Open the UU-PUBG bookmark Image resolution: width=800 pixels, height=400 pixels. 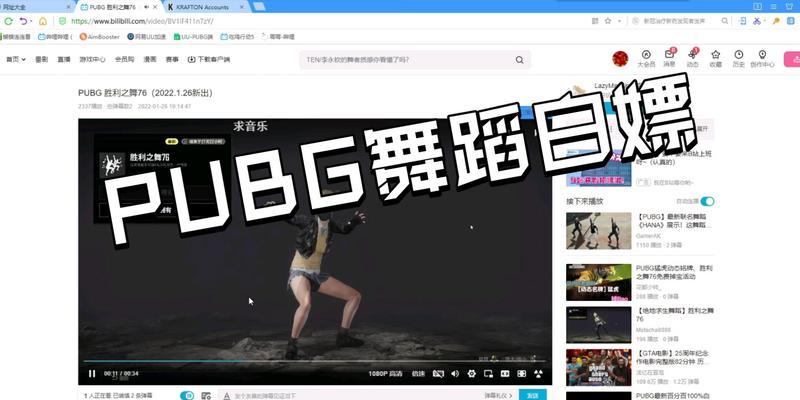(193, 37)
